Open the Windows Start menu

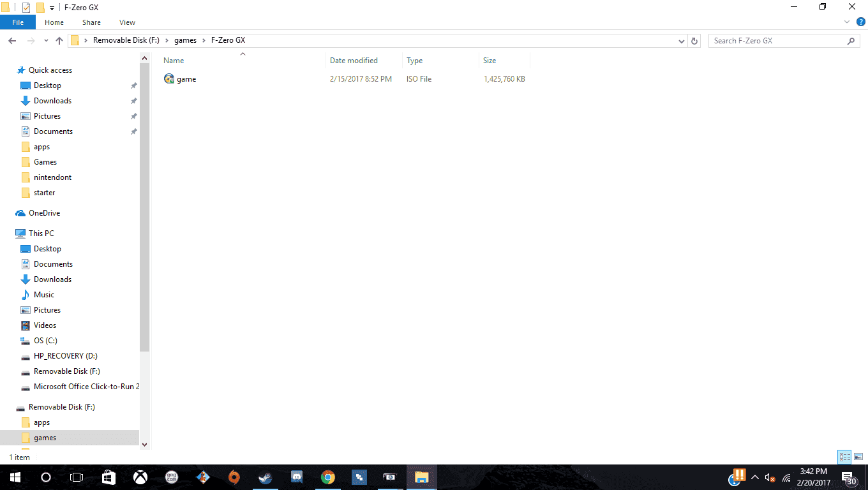point(15,477)
